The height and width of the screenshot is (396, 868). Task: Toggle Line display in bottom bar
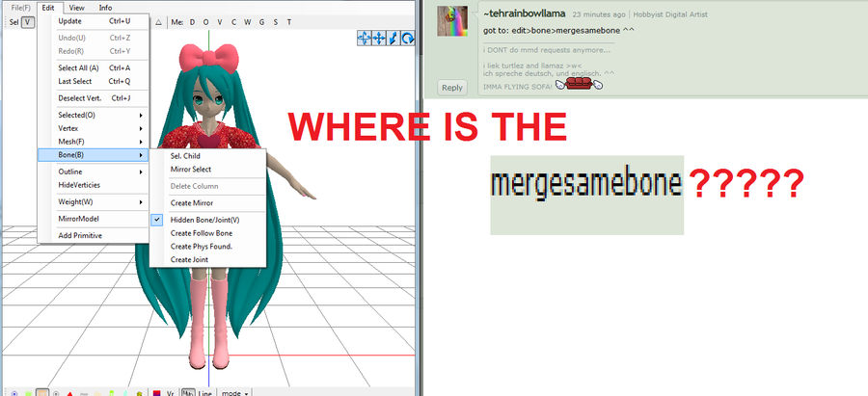coord(204,393)
